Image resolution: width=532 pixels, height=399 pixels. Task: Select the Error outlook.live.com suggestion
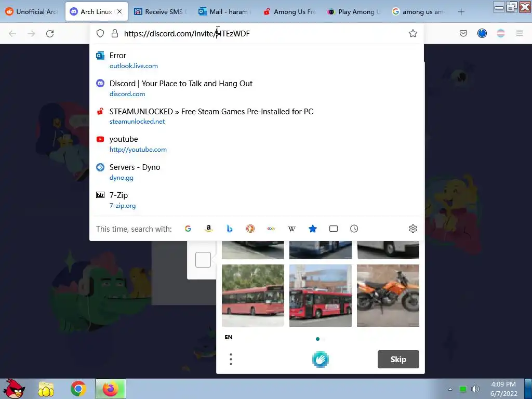[257, 60]
